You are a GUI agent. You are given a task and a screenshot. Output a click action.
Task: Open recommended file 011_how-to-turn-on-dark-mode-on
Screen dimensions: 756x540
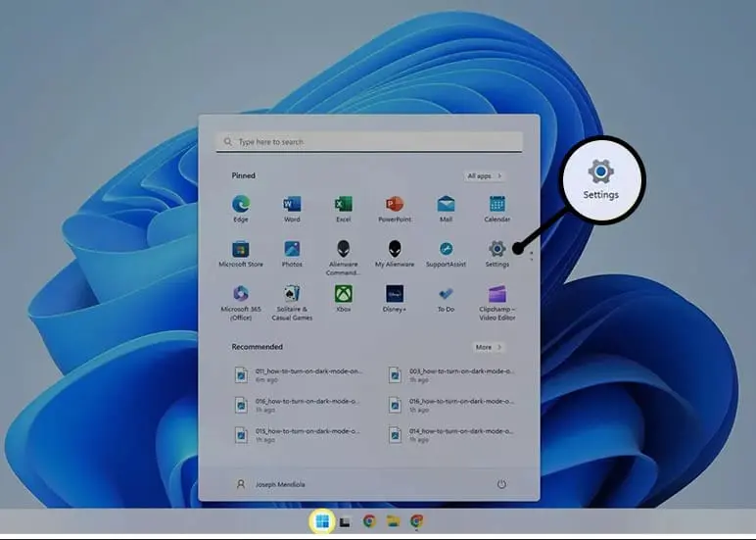pyautogui.click(x=298, y=375)
